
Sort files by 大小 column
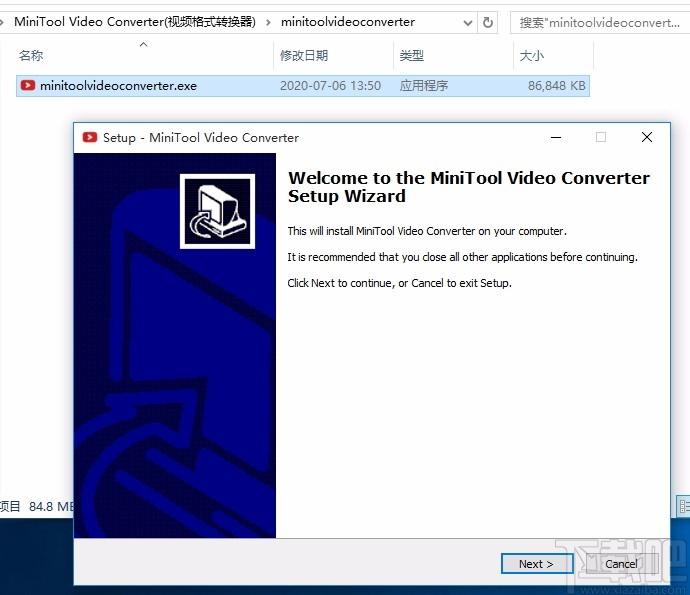tap(532, 55)
